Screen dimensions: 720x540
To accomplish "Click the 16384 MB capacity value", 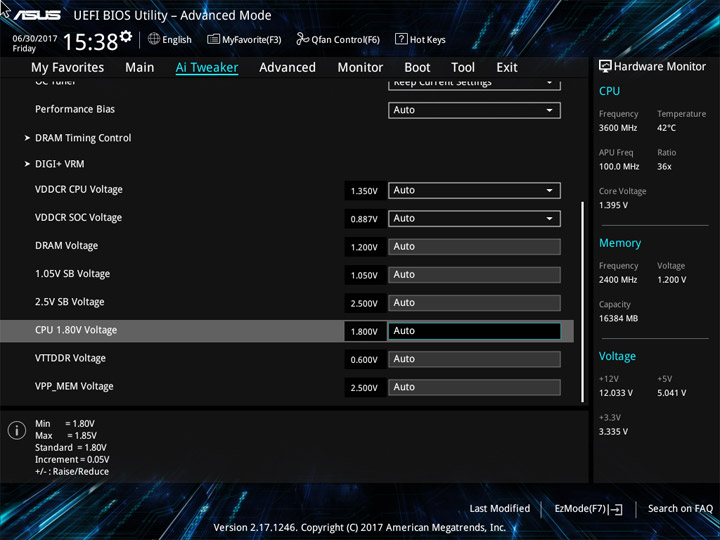I will click(x=619, y=318).
